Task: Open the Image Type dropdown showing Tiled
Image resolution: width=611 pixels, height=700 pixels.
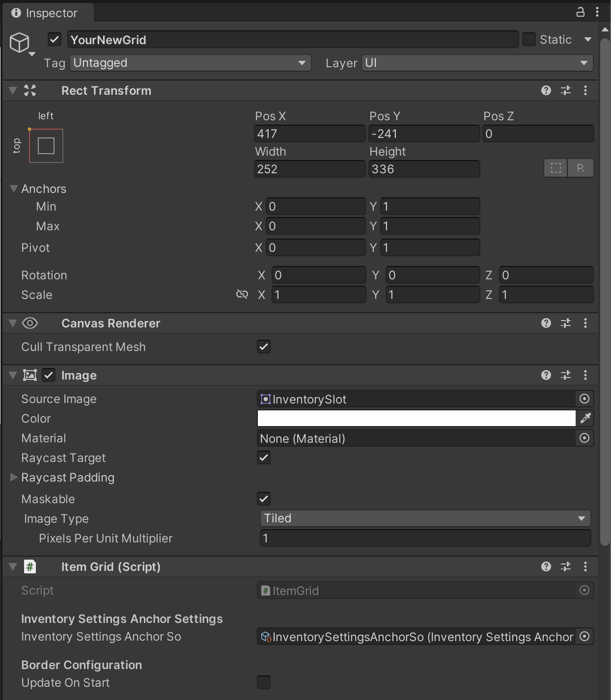Action: point(425,518)
